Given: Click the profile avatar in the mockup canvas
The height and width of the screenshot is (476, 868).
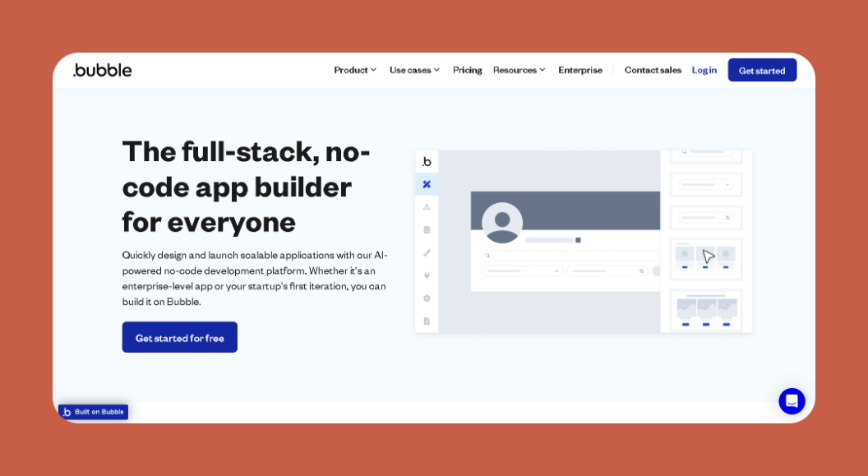Looking at the screenshot, I should [x=502, y=223].
